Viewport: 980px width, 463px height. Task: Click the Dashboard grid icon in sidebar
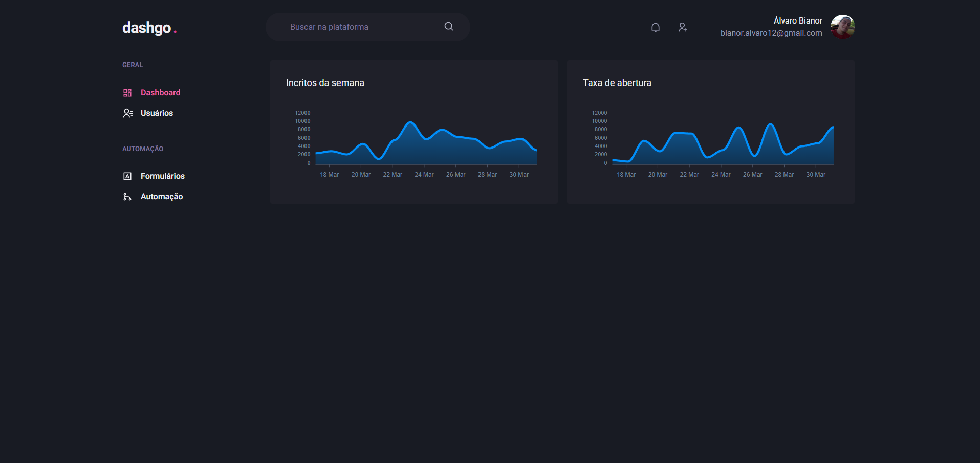(x=127, y=93)
